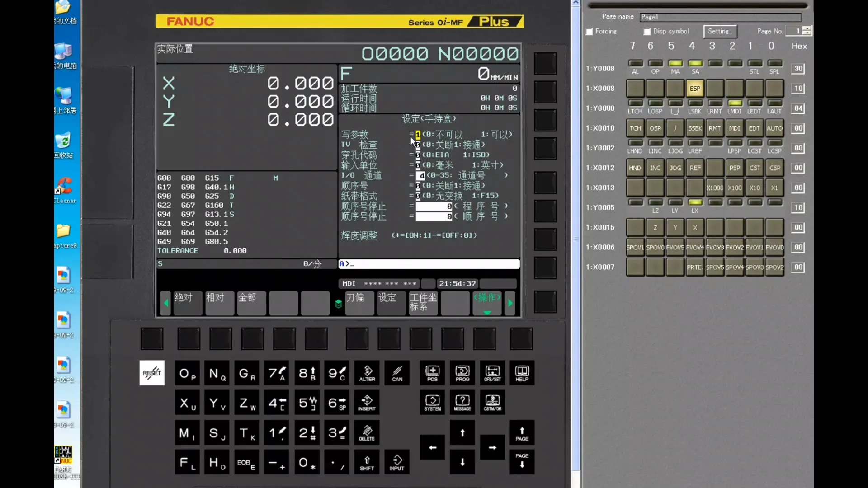Toggle the ESP signal button

click(x=695, y=89)
